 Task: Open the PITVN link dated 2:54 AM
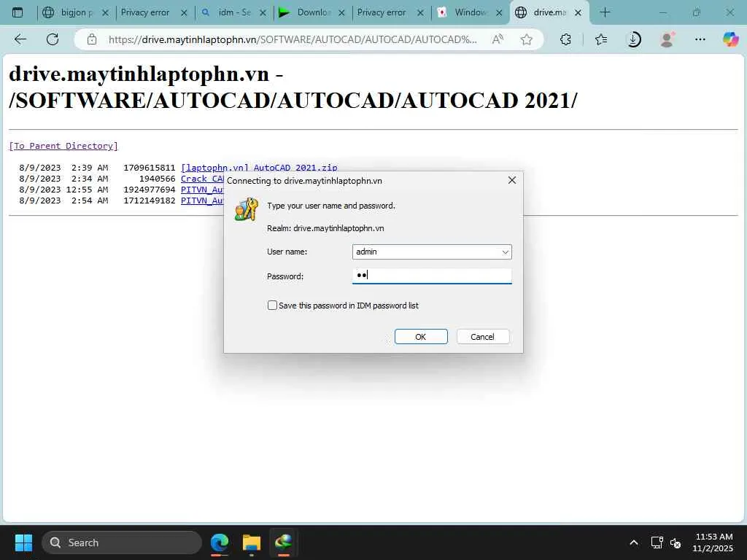pyautogui.click(x=202, y=201)
